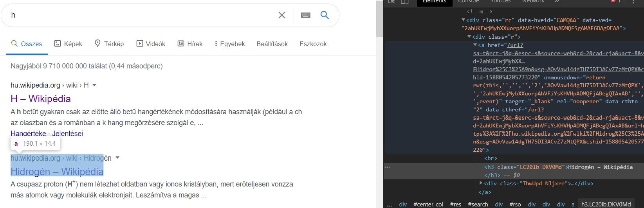644x208 pixels.
Task: Switch to the Videók tab
Action: coord(151,44)
